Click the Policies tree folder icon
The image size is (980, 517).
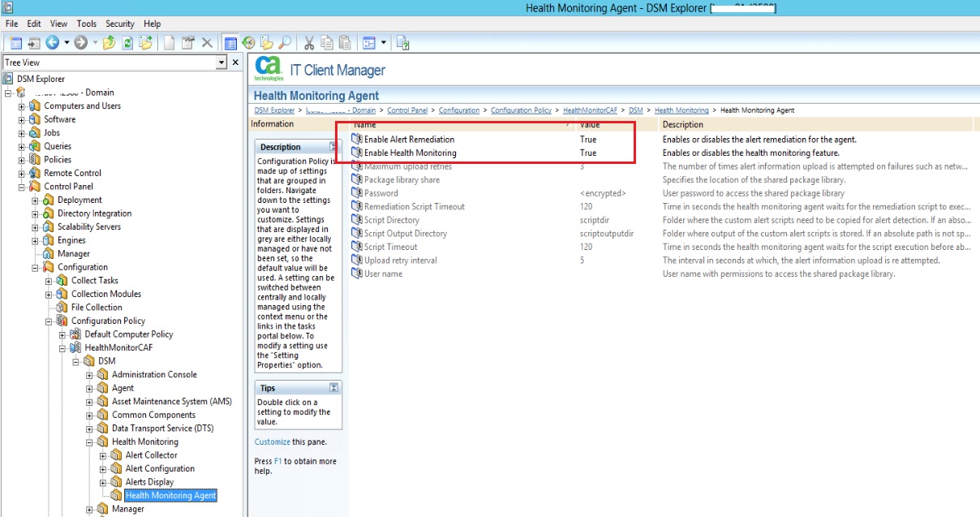coord(35,160)
